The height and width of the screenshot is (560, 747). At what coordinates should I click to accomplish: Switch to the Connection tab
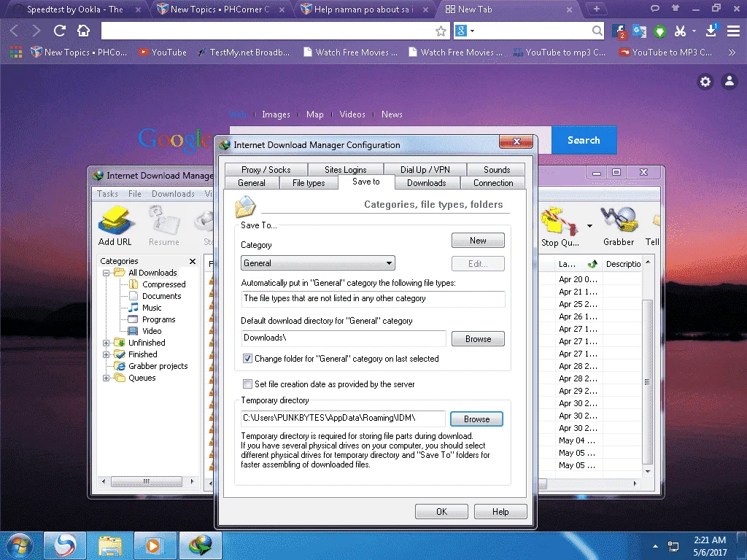click(493, 183)
